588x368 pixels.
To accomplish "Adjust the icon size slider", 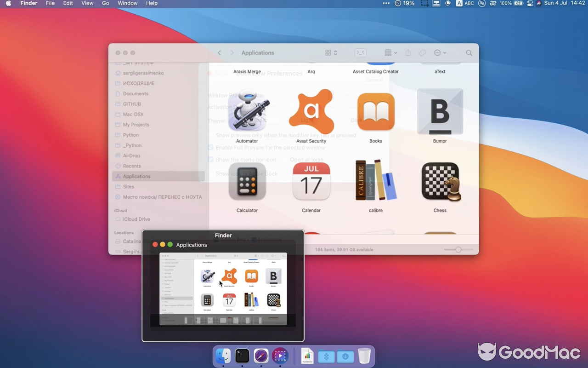I will tap(458, 249).
